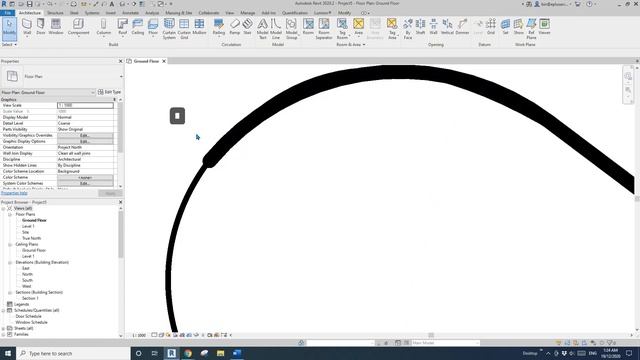The width and height of the screenshot is (640, 360).
Task: Pick the Column tool
Action: point(104,27)
